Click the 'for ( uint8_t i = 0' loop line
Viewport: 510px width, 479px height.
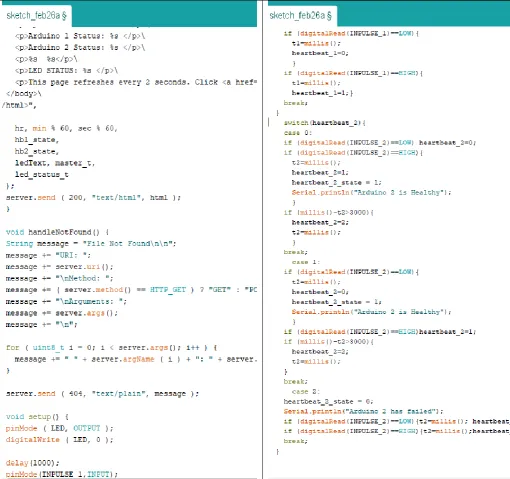tap(111, 348)
